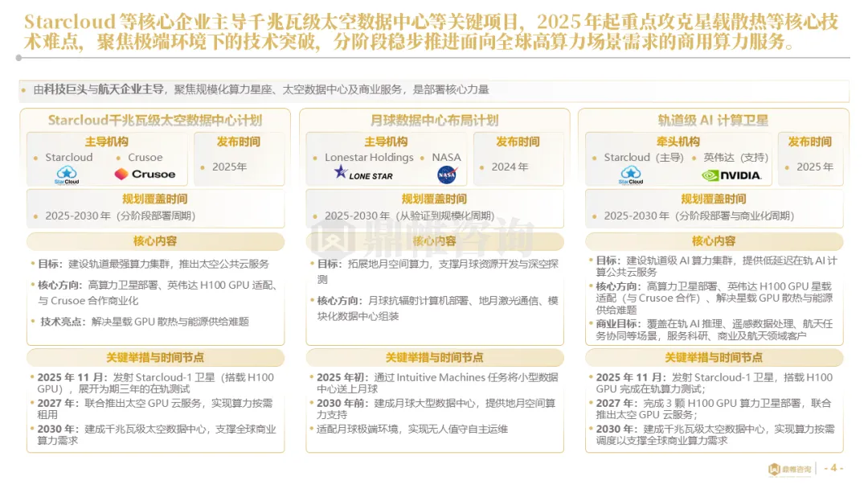Click the Lone Star logo
Image resolution: width=868 pixels, height=489 pixels.
coord(363,174)
